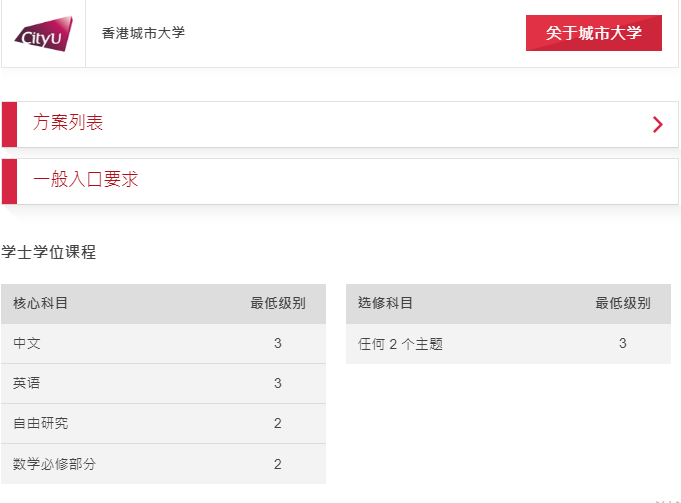Click minimum level 3 for 英语
Image resolution: width=681 pixels, height=503 pixels.
pos(278,383)
